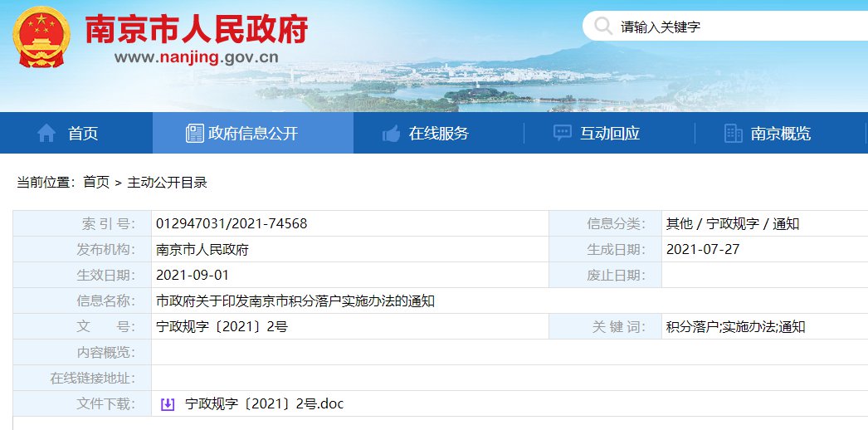
Task: Click the 南京市人民政府 site title
Action: coord(197,29)
